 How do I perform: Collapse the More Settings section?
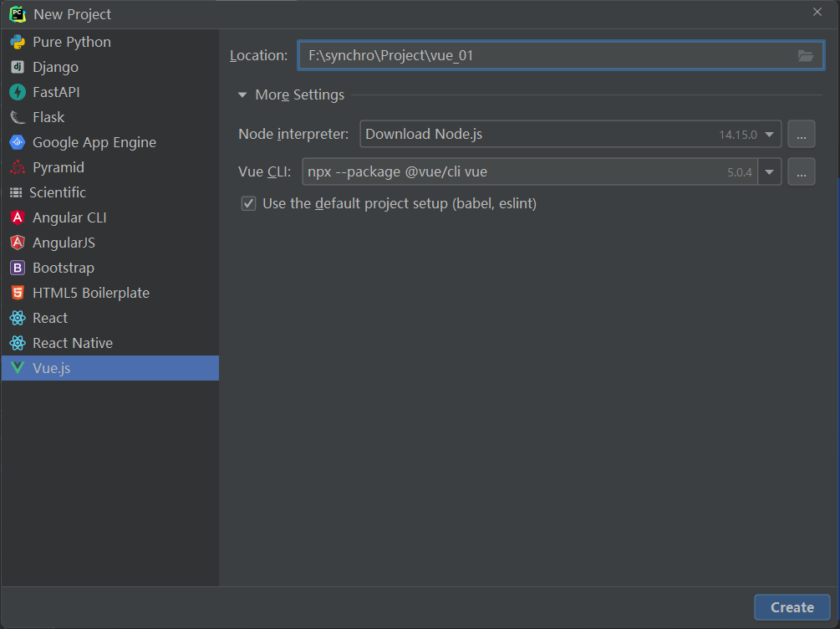pos(242,95)
